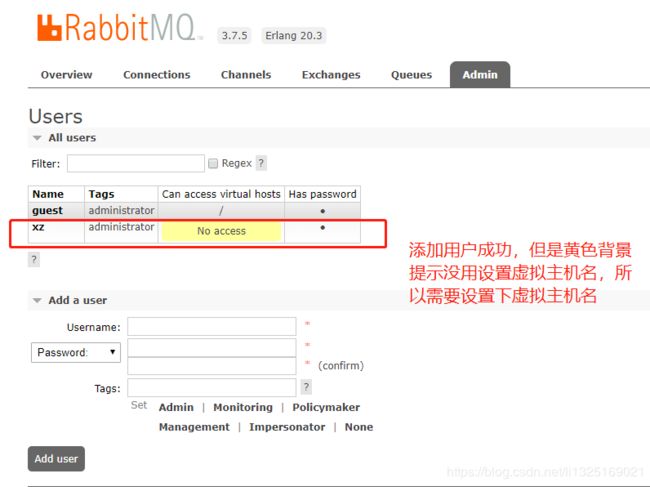Focus the Tags input field
Image resolution: width=650 pixels, height=487 pixels.
tap(212, 388)
